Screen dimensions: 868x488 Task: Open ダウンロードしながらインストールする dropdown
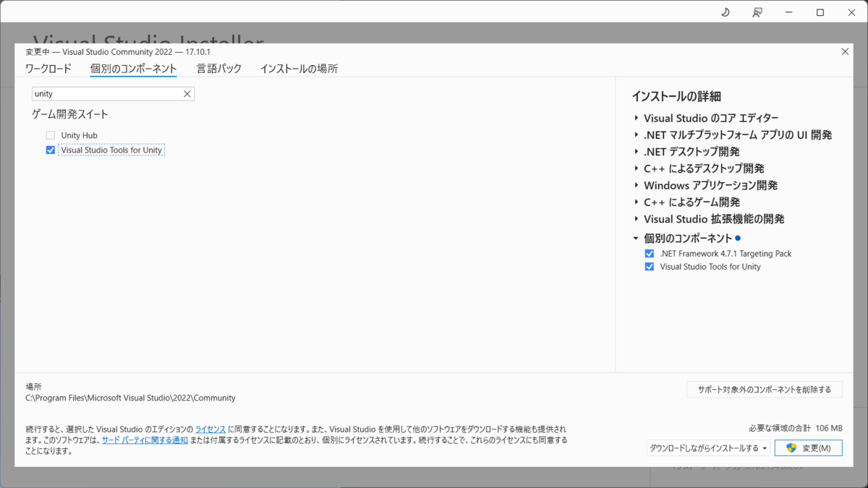point(708,448)
